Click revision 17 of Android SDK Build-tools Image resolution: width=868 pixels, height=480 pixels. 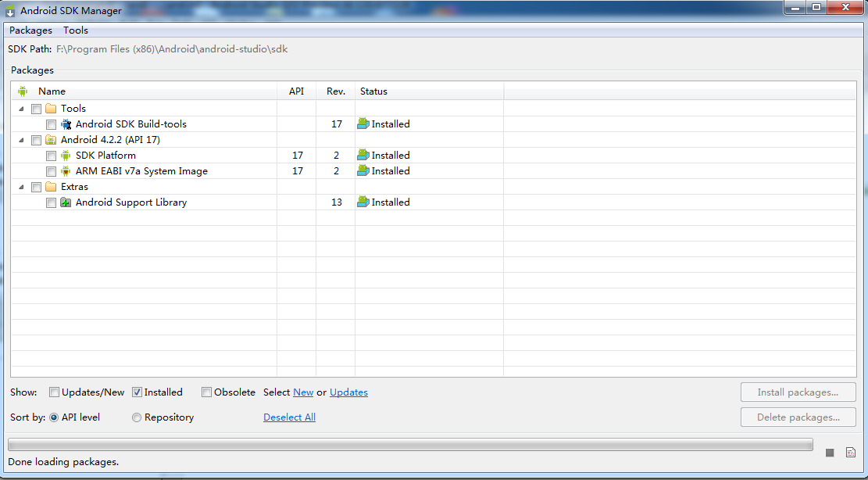(x=337, y=124)
